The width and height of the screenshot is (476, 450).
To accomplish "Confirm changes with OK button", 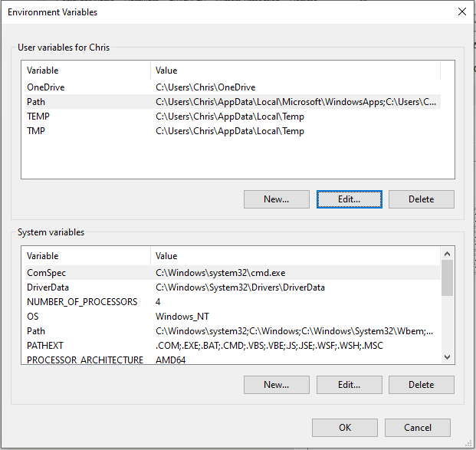I will coord(345,428).
